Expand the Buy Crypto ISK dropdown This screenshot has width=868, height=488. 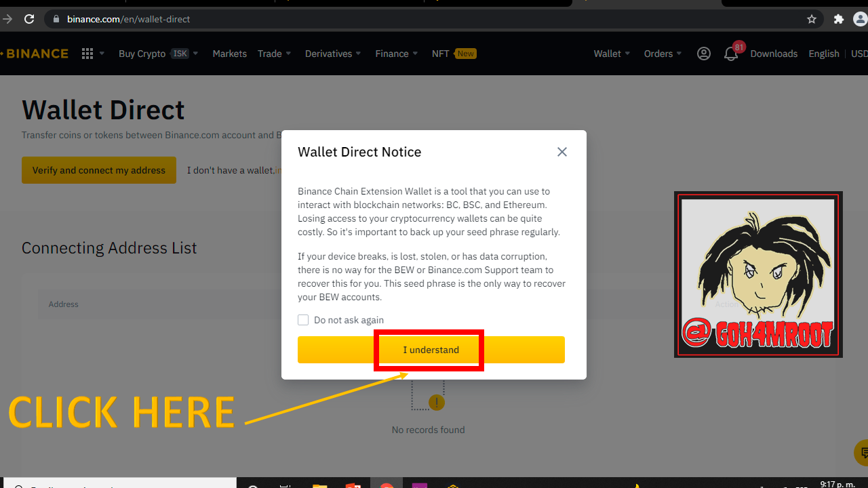pyautogui.click(x=159, y=54)
